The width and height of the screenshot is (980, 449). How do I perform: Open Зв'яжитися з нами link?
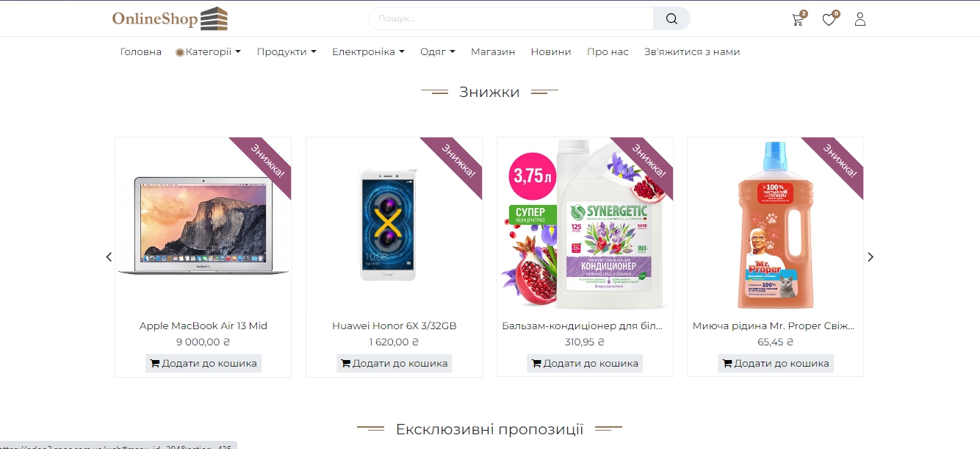click(692, 51)
